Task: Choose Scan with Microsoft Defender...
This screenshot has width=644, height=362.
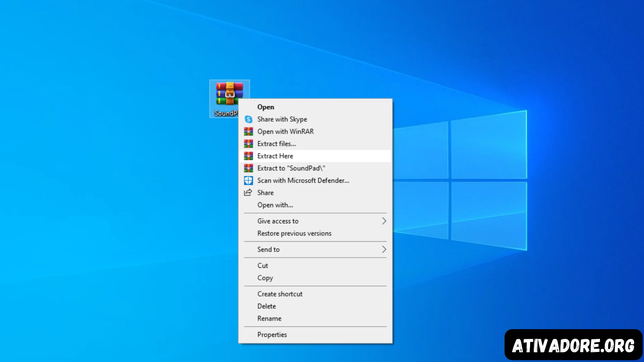Action: click(315, 180)
